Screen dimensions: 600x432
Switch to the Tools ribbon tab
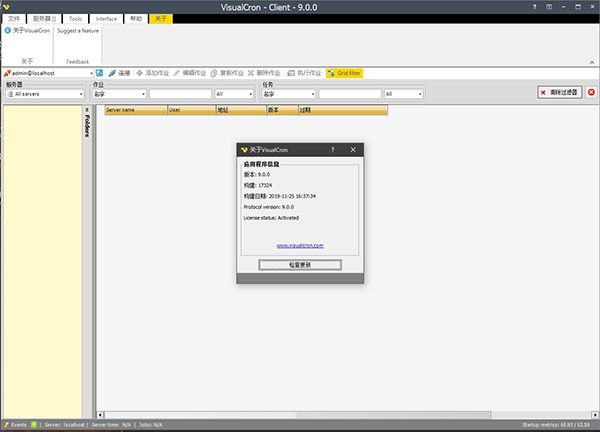75,19
